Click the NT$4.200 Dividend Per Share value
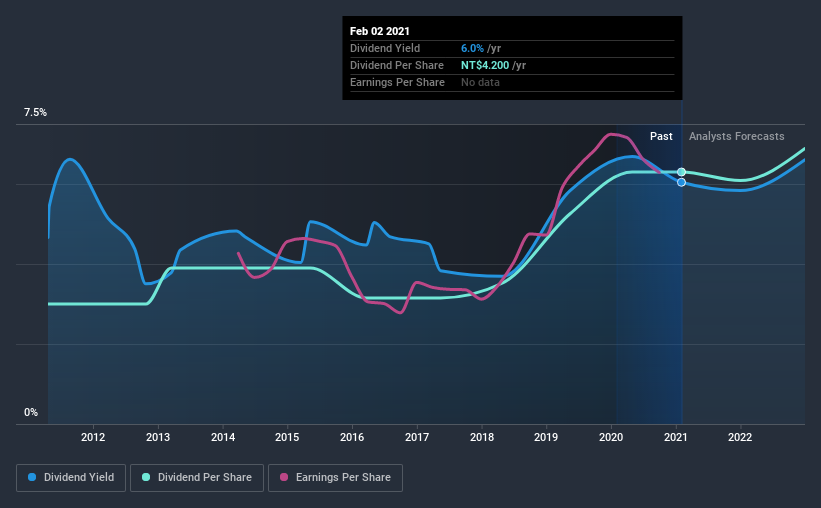Image resolution: width=821 pixels, height=508 pixels. [485, 65]
